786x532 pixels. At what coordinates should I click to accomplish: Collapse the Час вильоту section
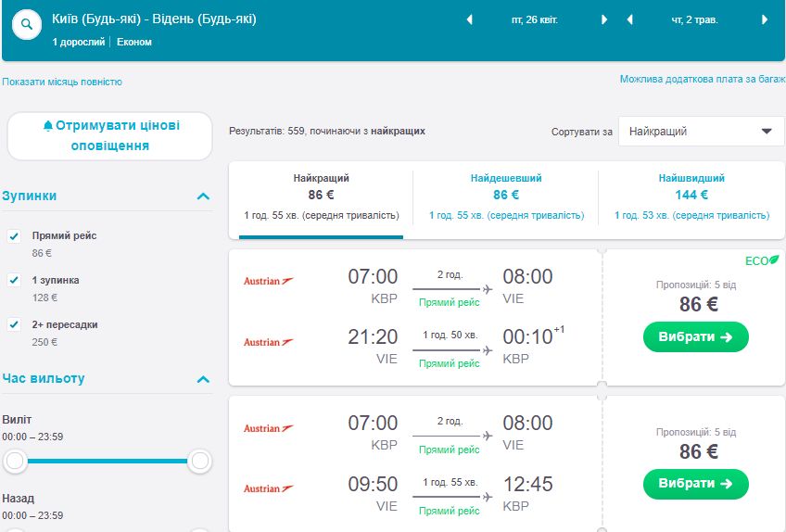(x=203, y=379)
